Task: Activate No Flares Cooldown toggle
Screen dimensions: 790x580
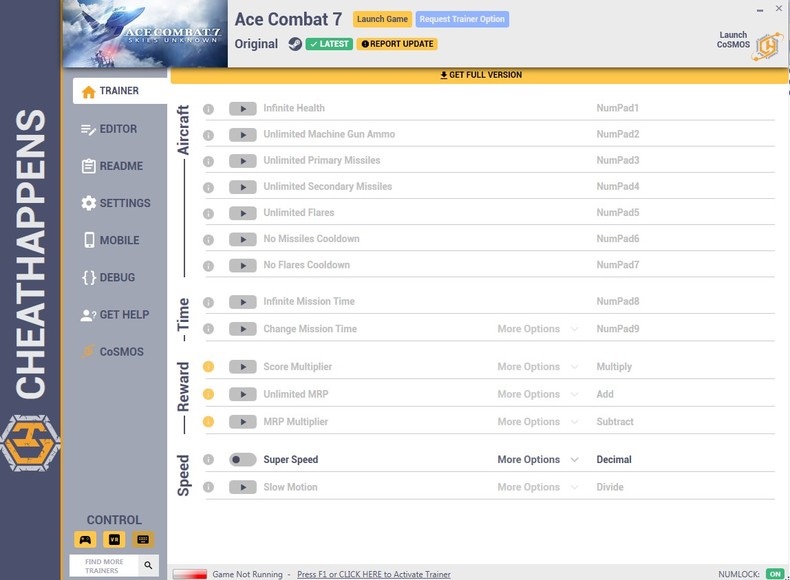Action: point(243,265)
